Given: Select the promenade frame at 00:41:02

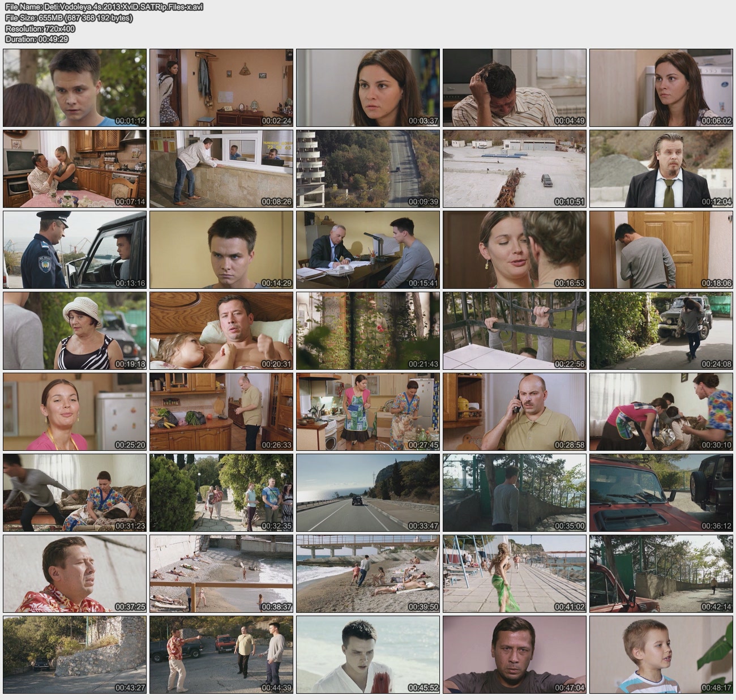Looking at the screenshot, I should (514, 574).
